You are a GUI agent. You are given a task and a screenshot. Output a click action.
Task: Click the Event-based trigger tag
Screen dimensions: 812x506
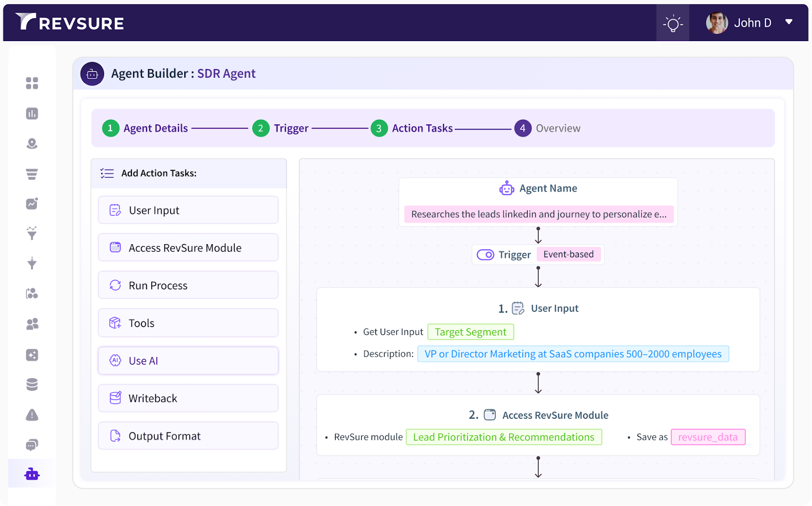pyautogui.click(x=568, y=254)
